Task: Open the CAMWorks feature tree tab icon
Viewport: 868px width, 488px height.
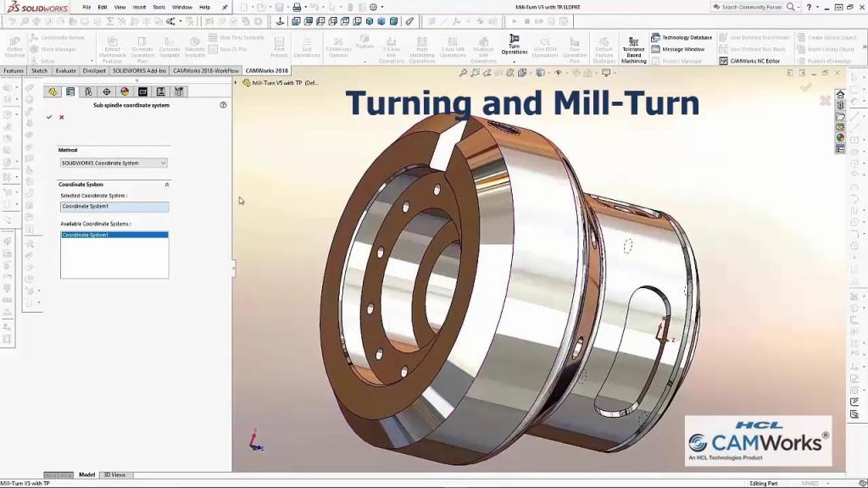Action: [x=142, y=91]
